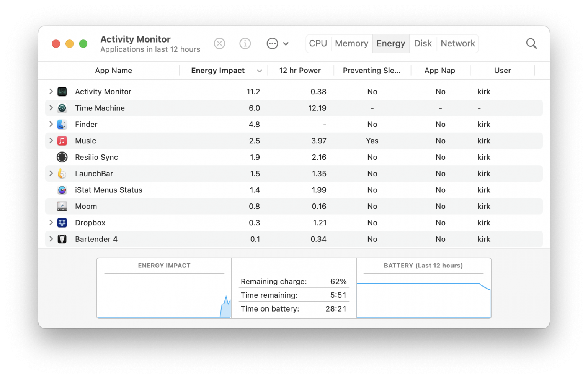This screenshot has width=588, height=379.
Task: Expand the LaunchBar disclosure triangle
Action: click(x=51, y=173)
